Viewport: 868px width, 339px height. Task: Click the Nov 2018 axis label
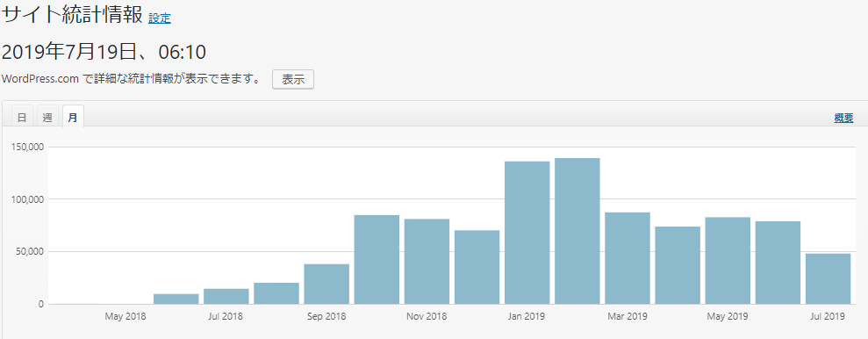click(x=427, y=317)
